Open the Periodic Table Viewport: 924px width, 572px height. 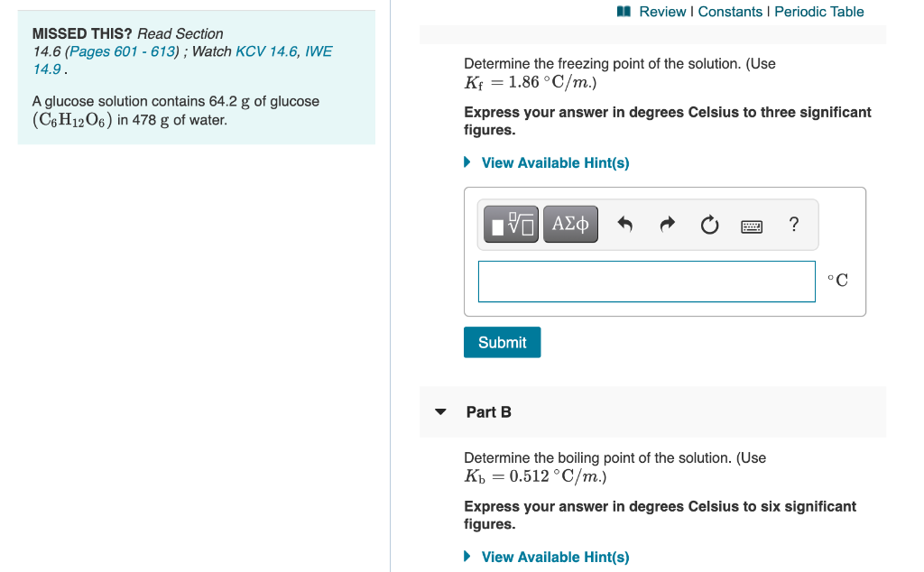pos(818,12)
